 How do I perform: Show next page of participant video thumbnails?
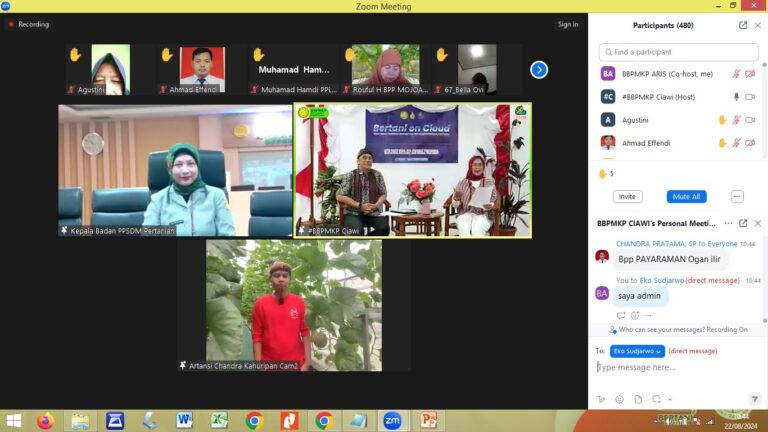pyautogui.click(x=539, y=70)
